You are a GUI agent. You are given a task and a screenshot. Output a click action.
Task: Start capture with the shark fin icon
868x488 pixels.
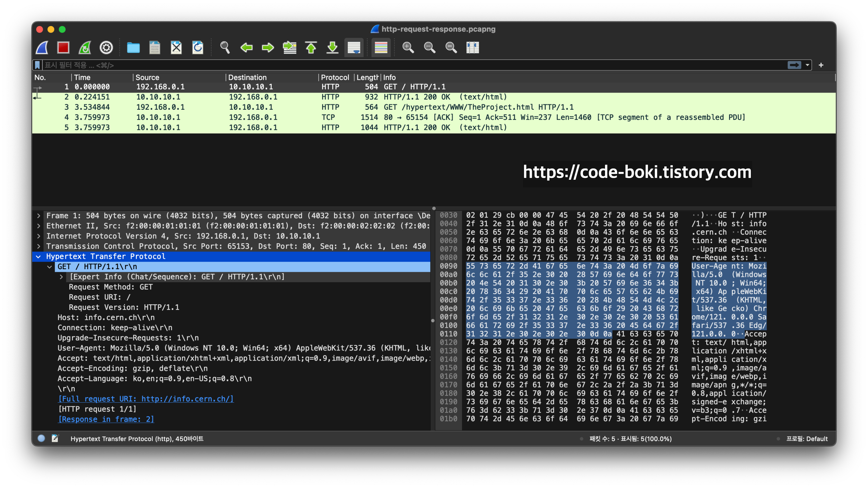pos(42,47)
